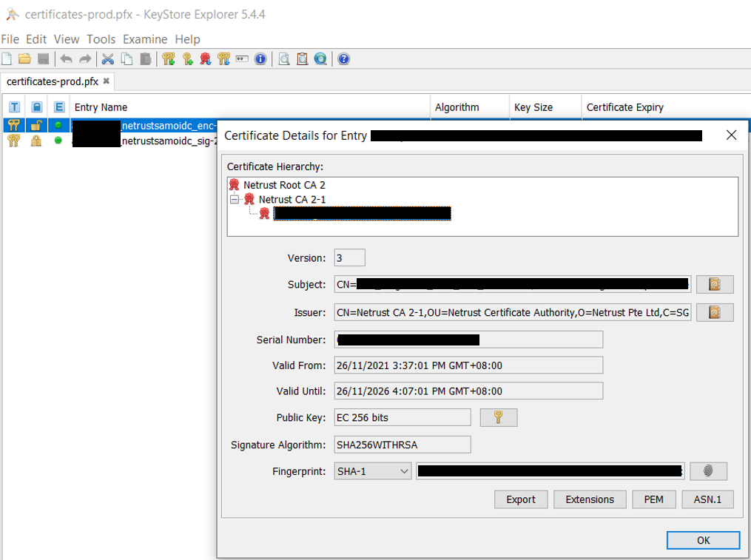The width and height of the screenshot is (751, 560).
Task: Select the netrustsamoidc_sig entry row
Action: 110,141
